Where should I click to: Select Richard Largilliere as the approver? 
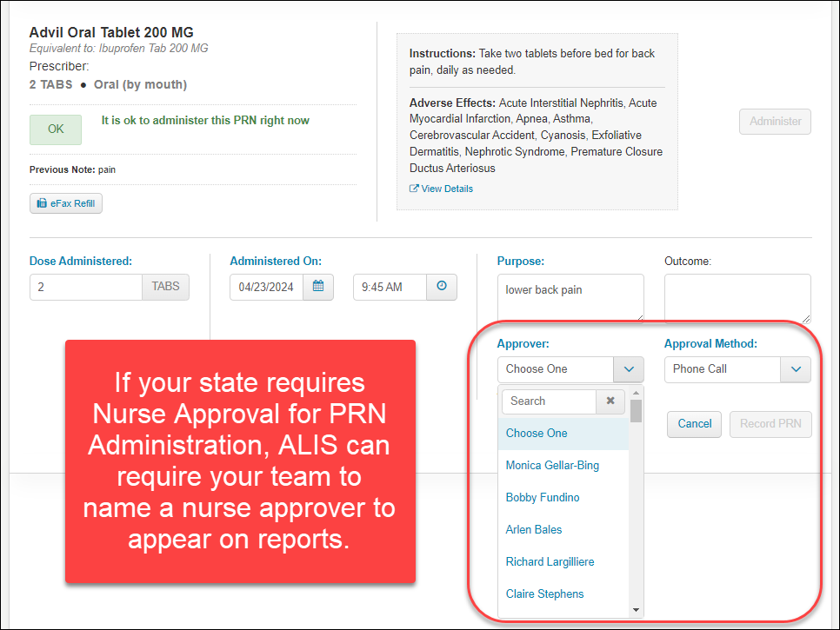[x=550, y=562]
